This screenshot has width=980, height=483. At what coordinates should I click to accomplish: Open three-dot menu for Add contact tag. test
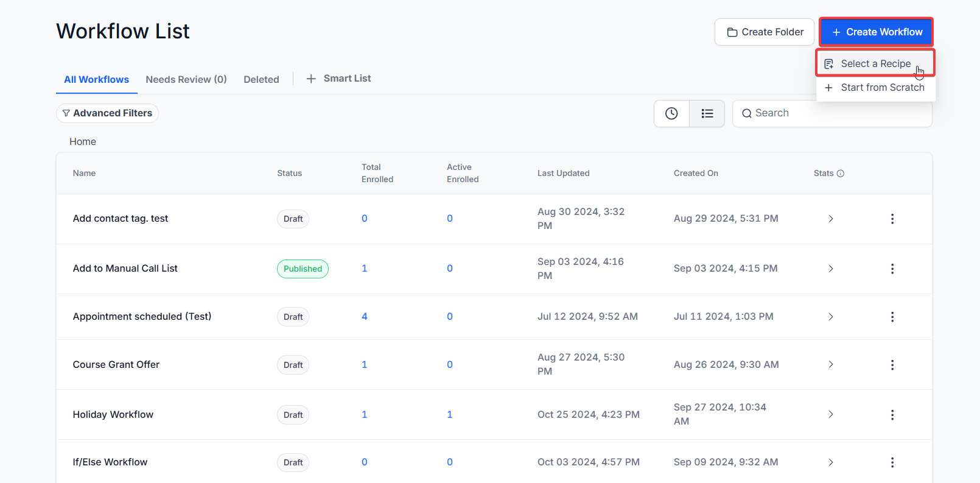tap(892, 219)
